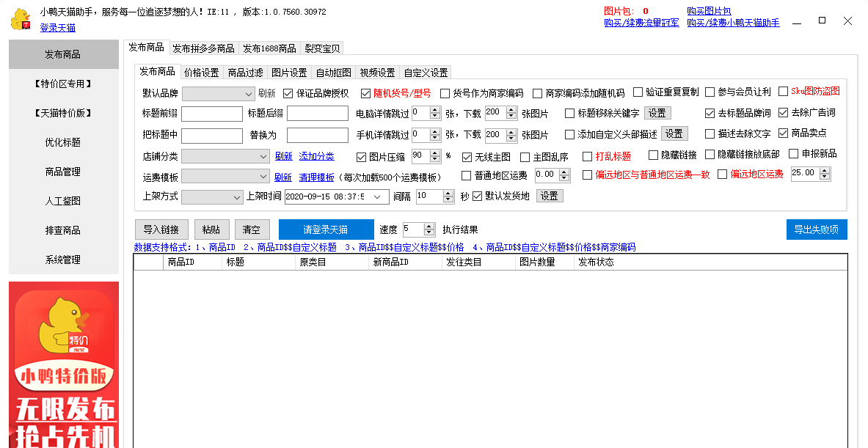Click the 清空 button
Image resolution: width=868 pixels, height=448 pixels.
(252, 229)
